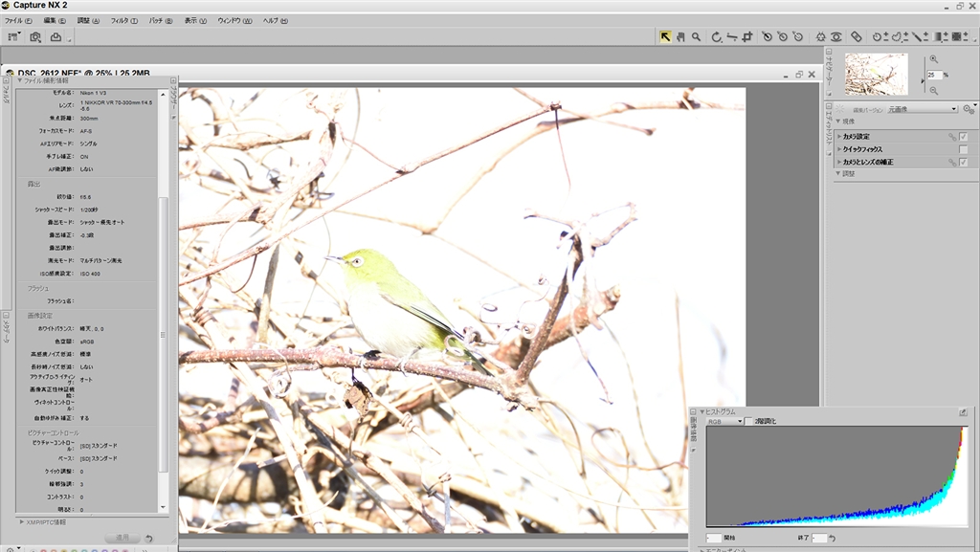This screenshot has width=980, height=552.
Task: Click the navigator preview thumbnail
Action: pos(877,74)
